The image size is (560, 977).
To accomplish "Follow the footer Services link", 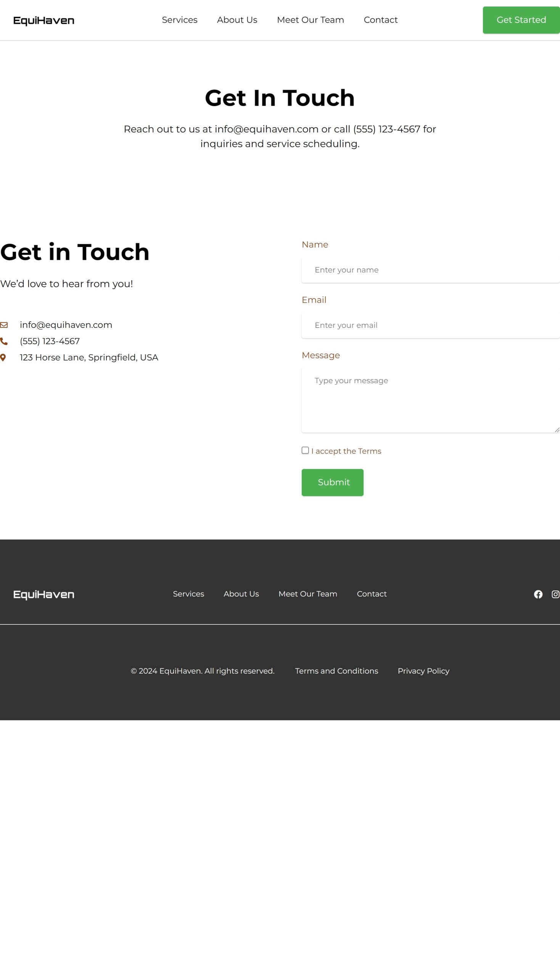I will pyautogui.click(x=188, y=594).
